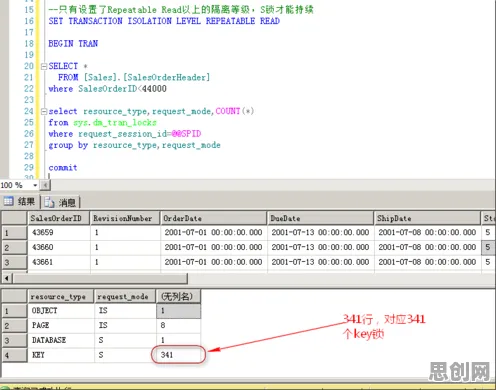Select the SalesOrderID column header

click(59, 218)
